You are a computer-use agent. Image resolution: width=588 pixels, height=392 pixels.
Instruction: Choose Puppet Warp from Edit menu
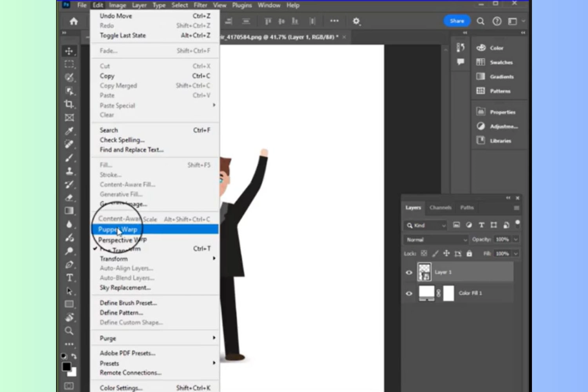(155, 229)
